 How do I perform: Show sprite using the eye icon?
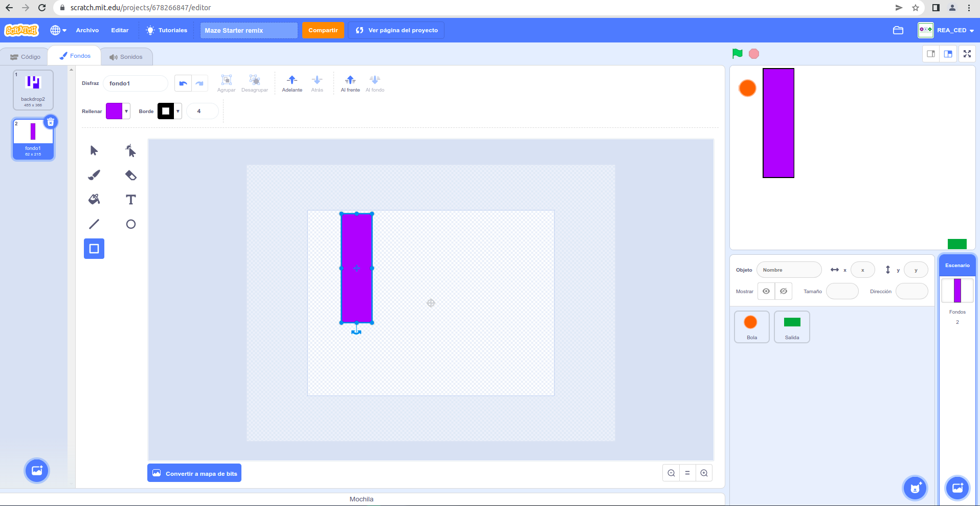(x=766, y=291)
